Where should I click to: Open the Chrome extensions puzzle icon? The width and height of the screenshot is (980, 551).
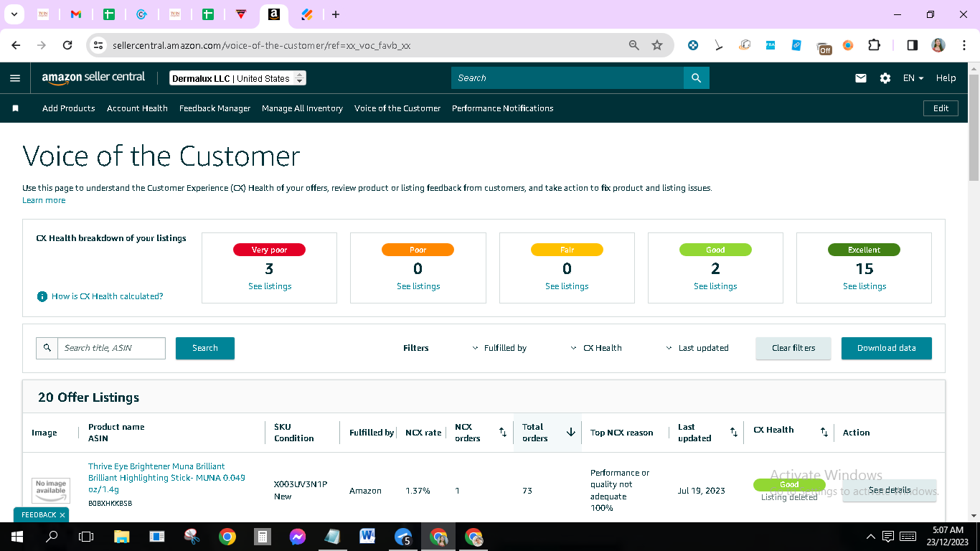pyautogui.click(x=874, y=45)
